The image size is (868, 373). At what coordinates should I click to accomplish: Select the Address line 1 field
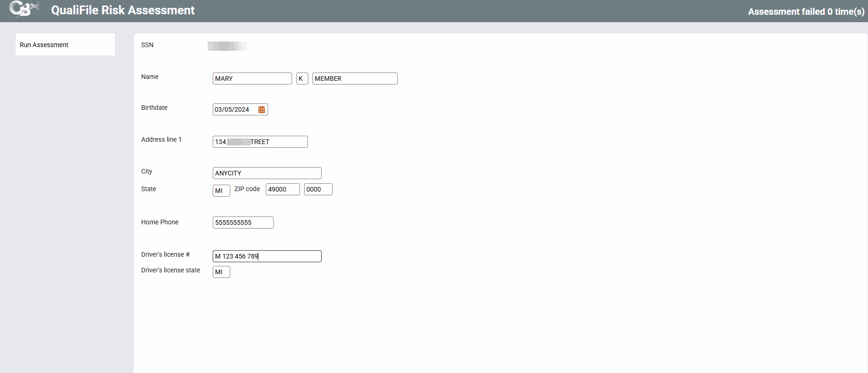[260, 142]
